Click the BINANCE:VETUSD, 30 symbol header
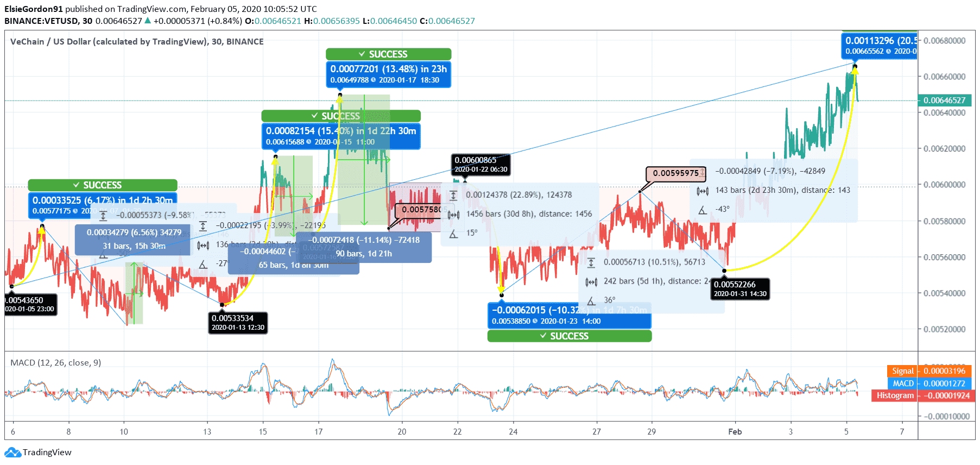The image size is (980, 465). coord(48,21)
